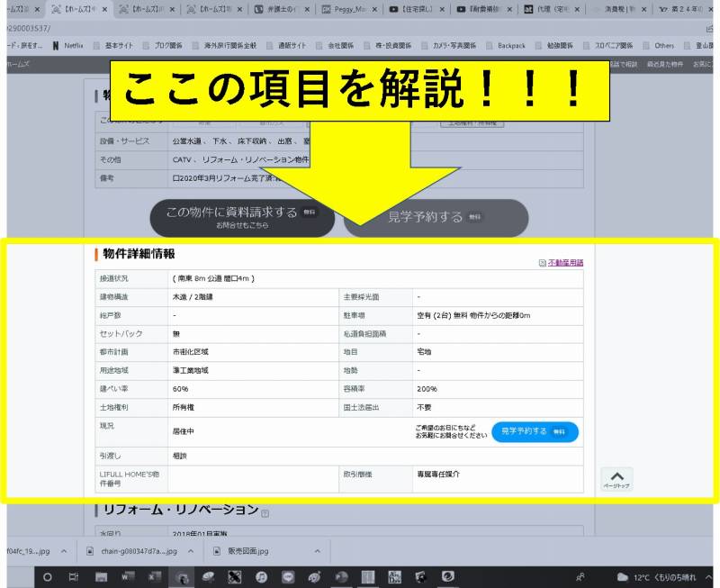
Task: Click この物件に資料請求する button
Action: (x=242, y=217)
